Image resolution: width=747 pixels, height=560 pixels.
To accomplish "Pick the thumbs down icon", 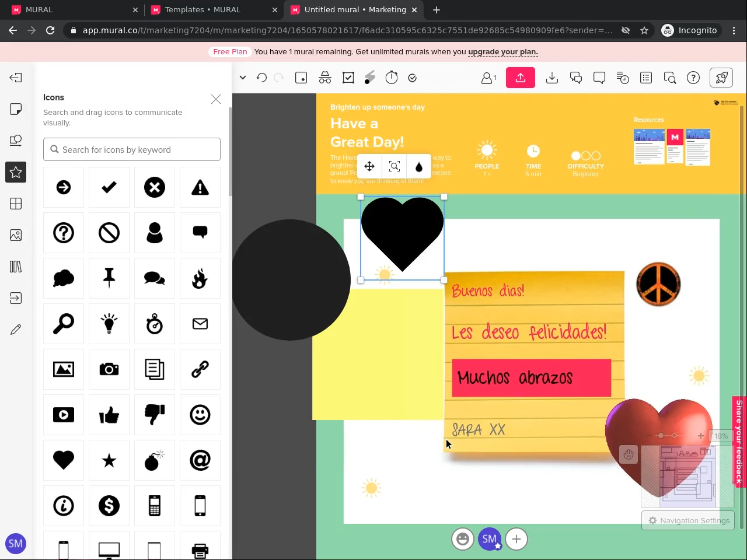I will tap(155, 415).
